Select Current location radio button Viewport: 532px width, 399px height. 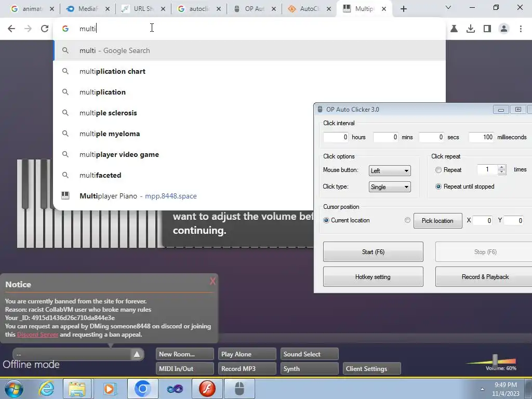pyautogui.click(x=326, y=220)
